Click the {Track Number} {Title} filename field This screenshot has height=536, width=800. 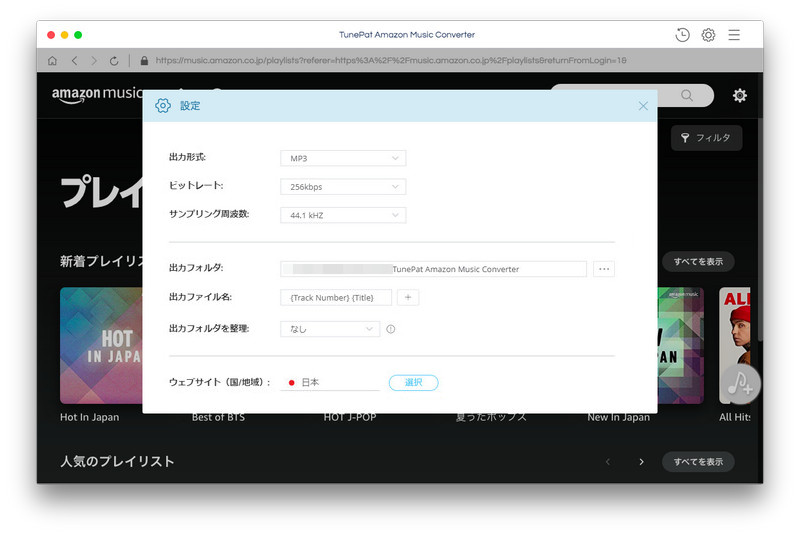pyautogui.click(x=336, y=297)
